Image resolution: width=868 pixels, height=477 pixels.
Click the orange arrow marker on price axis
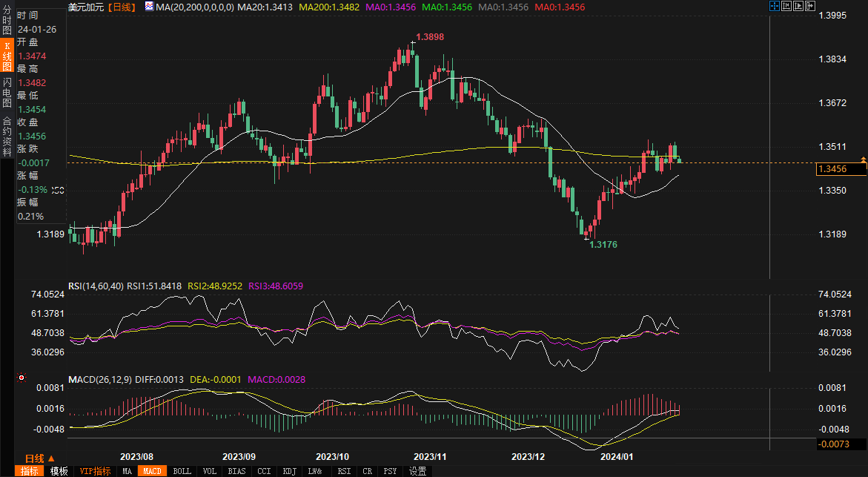click(863, 159)
